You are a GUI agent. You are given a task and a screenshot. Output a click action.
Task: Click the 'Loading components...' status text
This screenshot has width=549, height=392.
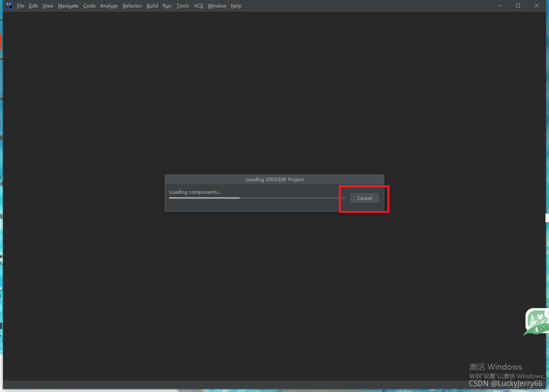[x=195, y=192]
